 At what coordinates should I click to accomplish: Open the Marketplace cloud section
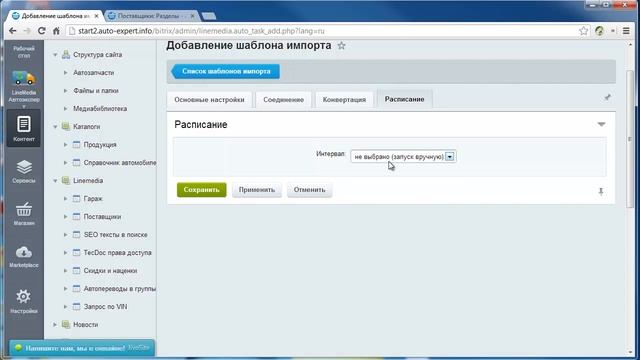pos(24,257)
